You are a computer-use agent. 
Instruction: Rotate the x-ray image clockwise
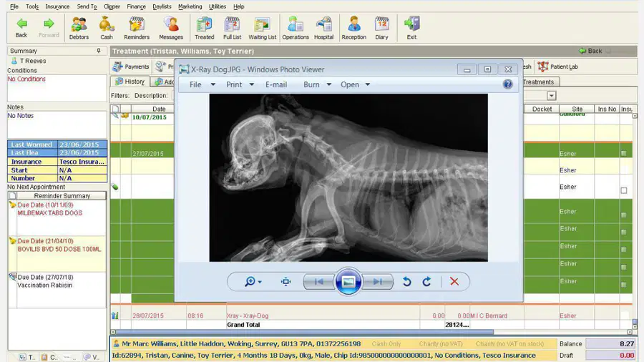point(426,282)
